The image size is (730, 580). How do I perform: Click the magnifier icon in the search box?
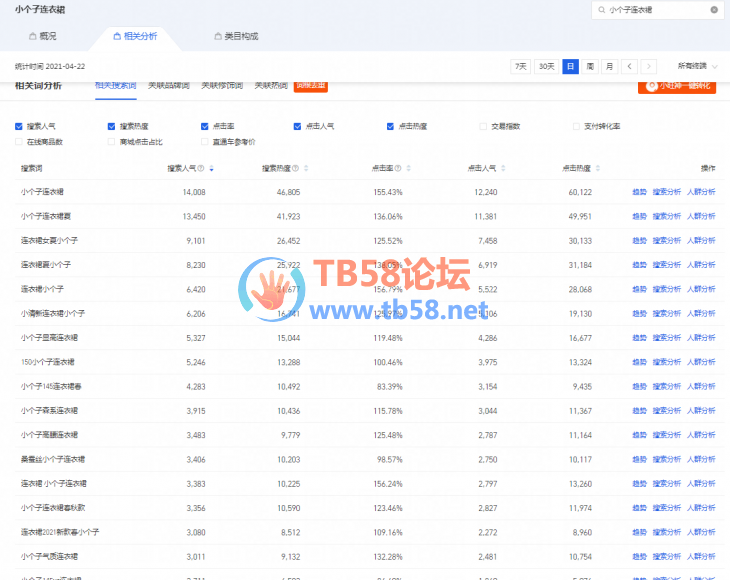coord(602,10)
